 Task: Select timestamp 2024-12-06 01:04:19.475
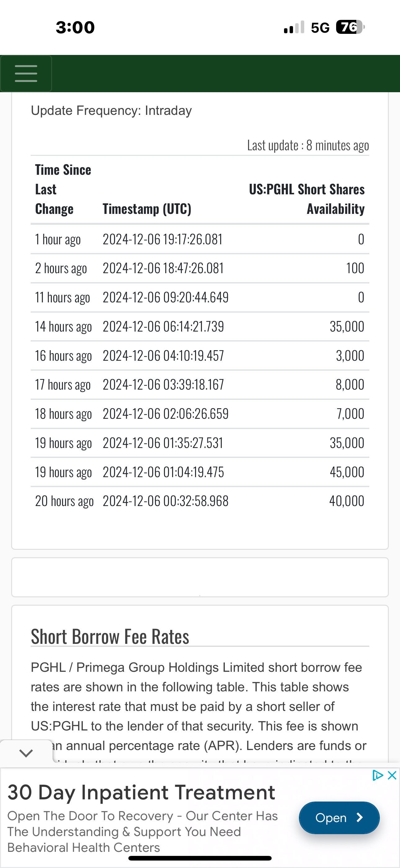(163, 472)
